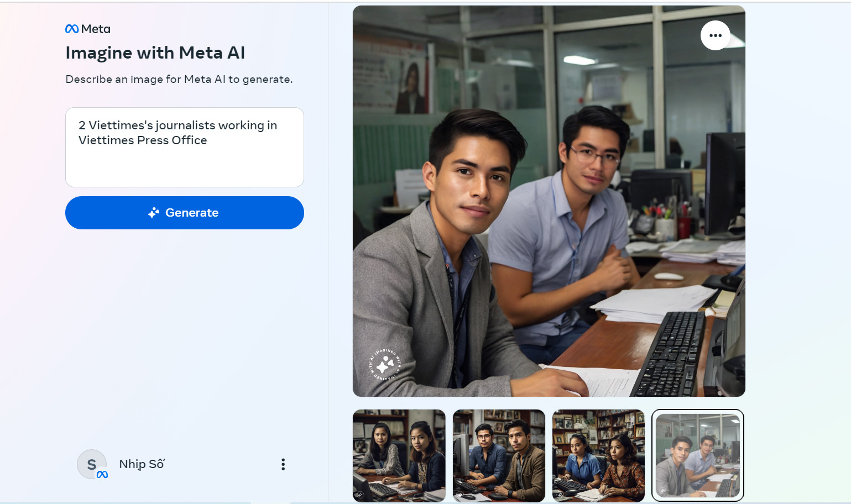Click the Meta logo icon
Viewport: 851px width, 504px height.
click(72, 29)
